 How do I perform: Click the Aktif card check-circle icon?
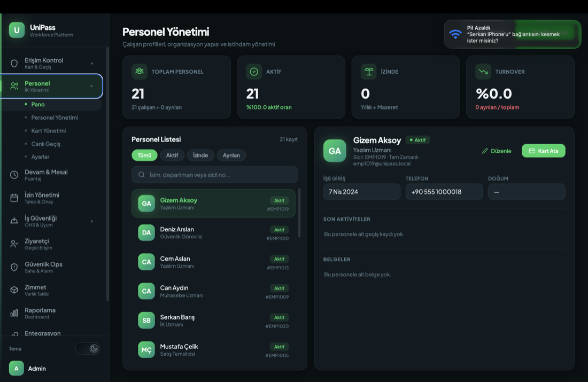point(254,71)
